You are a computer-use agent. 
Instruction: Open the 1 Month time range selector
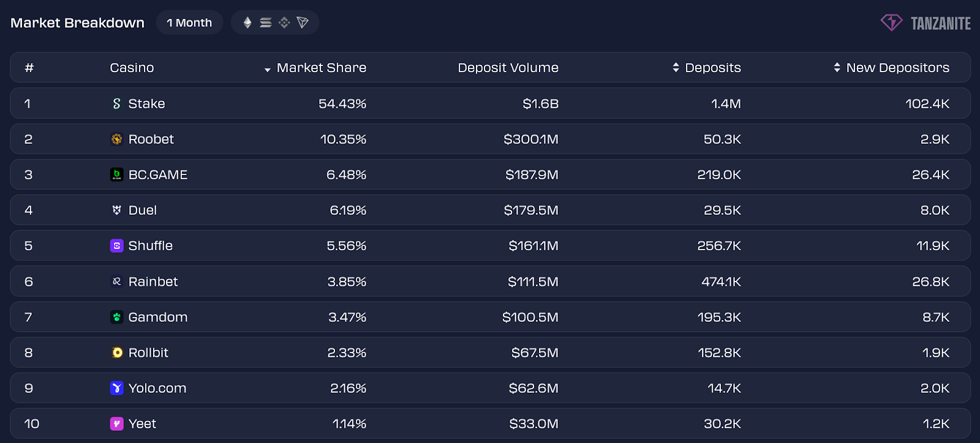point(189,23)
